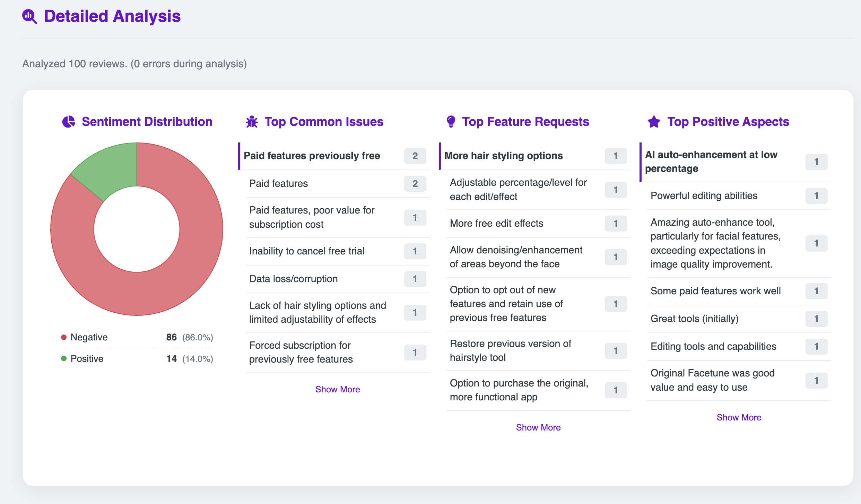Click the 'More free edit effects' row

[x=496, y=223]
